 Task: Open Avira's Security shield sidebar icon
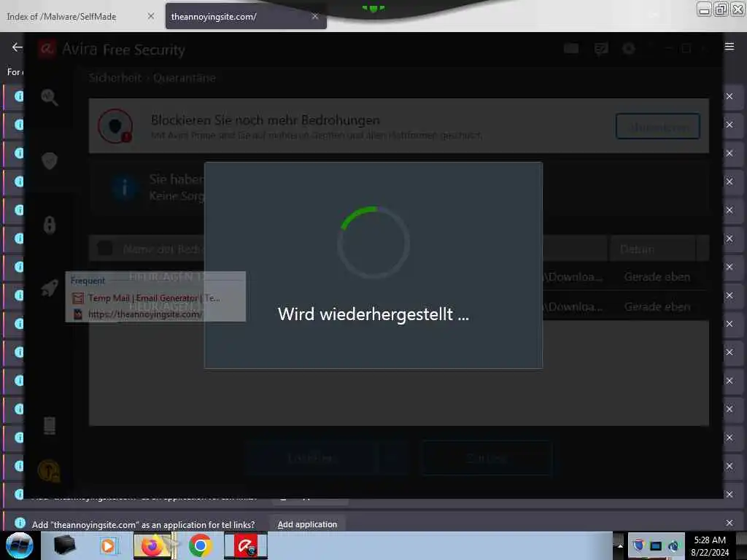[49, 160]
